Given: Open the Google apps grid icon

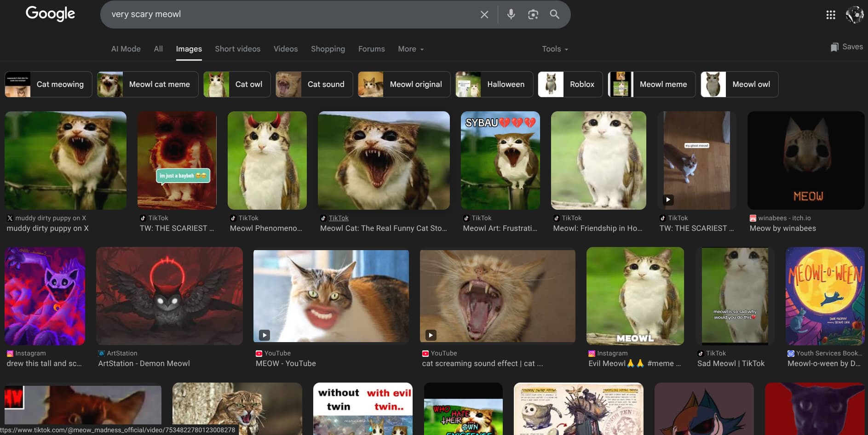Looking at the screenshot, I should tap(830, 15).
